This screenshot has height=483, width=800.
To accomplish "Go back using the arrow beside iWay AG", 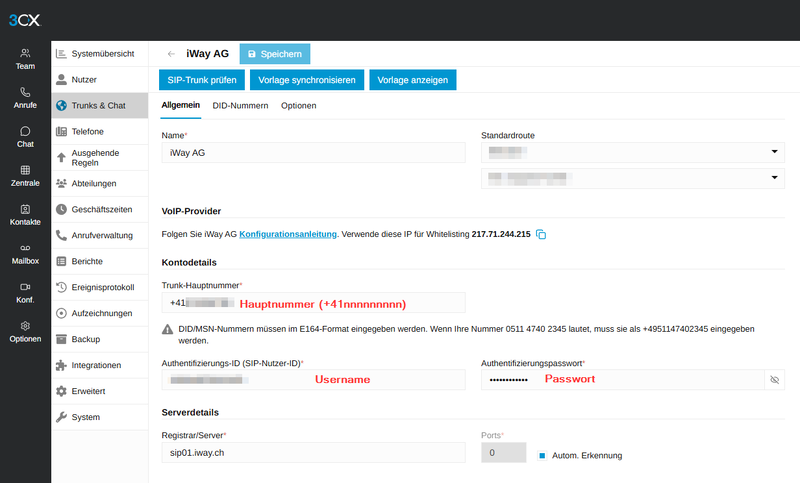I will pyautogui.click(x=171, y=54).
